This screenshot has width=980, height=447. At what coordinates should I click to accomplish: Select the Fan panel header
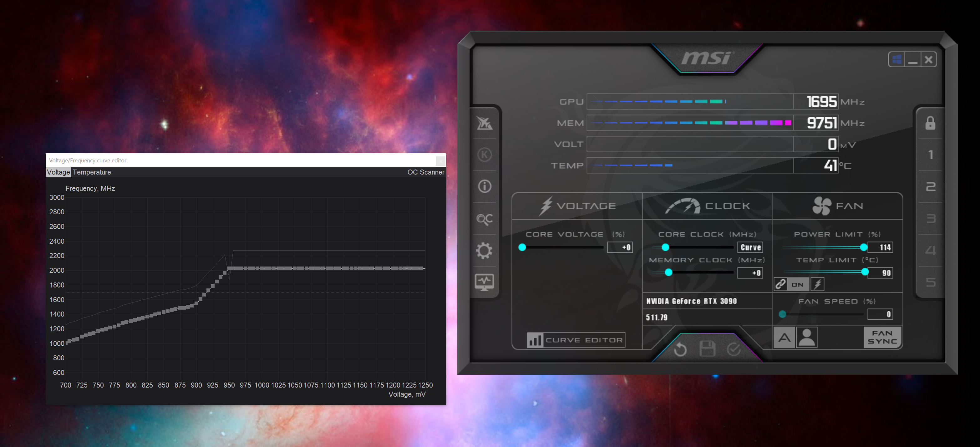pos(837,206)
